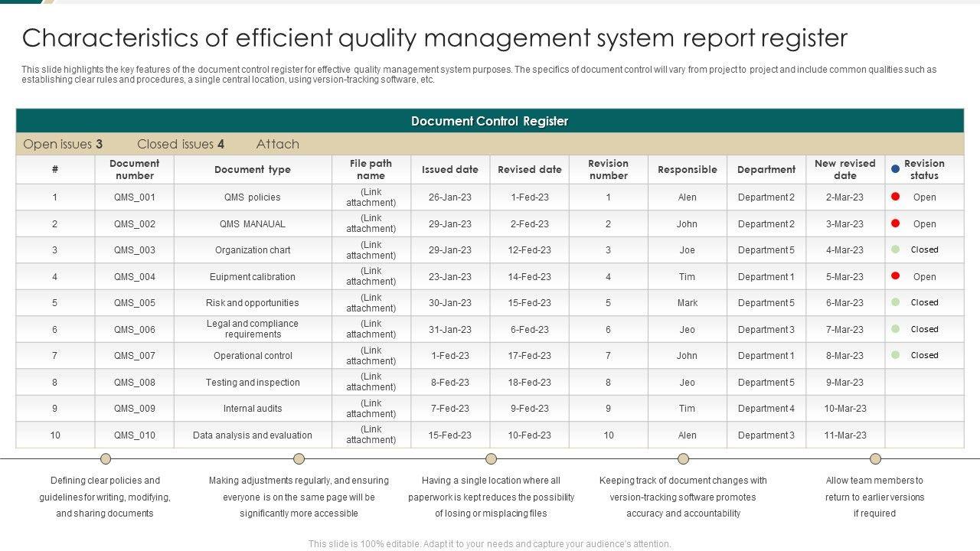980x551 pixels.
Task: Click green Closed status dot for Organization chart
Action: point(895,249)
